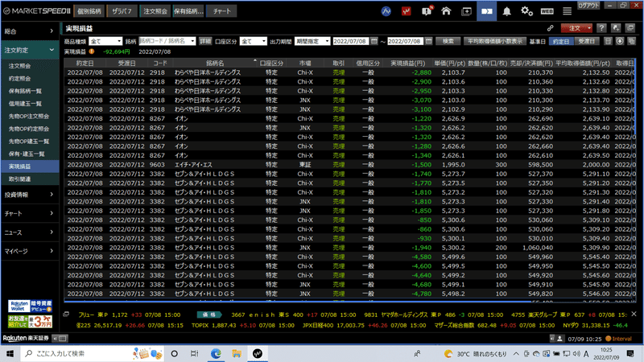The height and width of the screenshot is (362, 644).
Task: Switch to the ザラバ7 tab
Action: click(x=122, y=11)
